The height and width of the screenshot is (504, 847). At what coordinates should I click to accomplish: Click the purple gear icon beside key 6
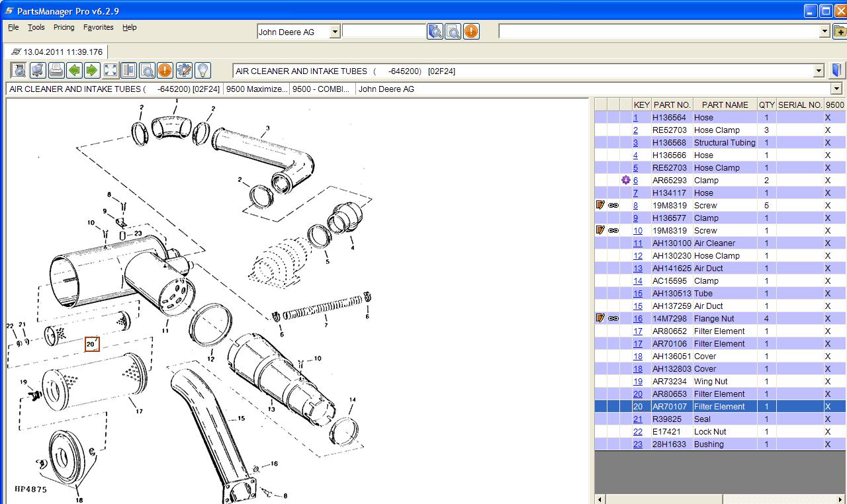(x=625, y=180)
